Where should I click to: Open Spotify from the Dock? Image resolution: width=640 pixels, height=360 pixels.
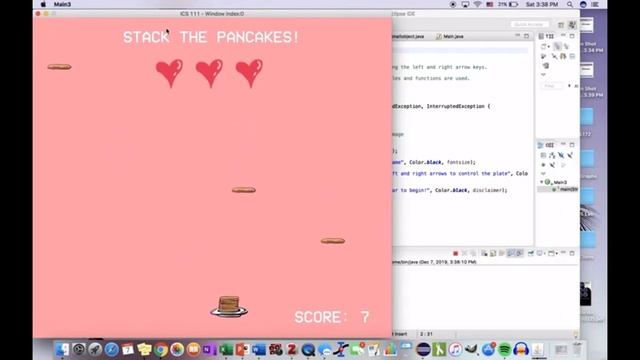[x=504, y=349]
